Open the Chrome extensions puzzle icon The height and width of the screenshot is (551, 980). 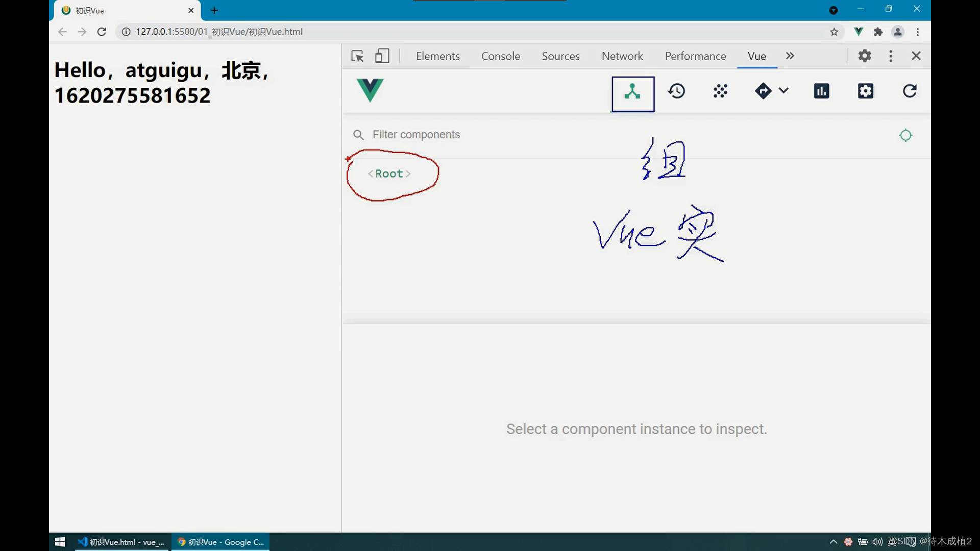click(x=878, y=32)
